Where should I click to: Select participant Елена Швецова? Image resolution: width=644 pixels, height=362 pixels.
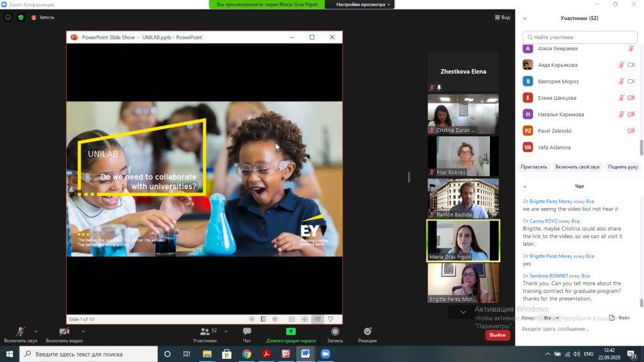(579, 97)
